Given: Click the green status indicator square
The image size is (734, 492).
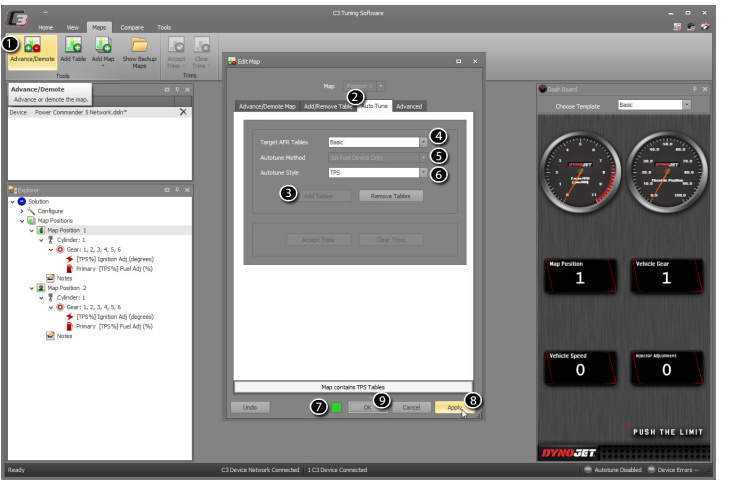Looking at the screenshot, I should [x=337, y=407].
